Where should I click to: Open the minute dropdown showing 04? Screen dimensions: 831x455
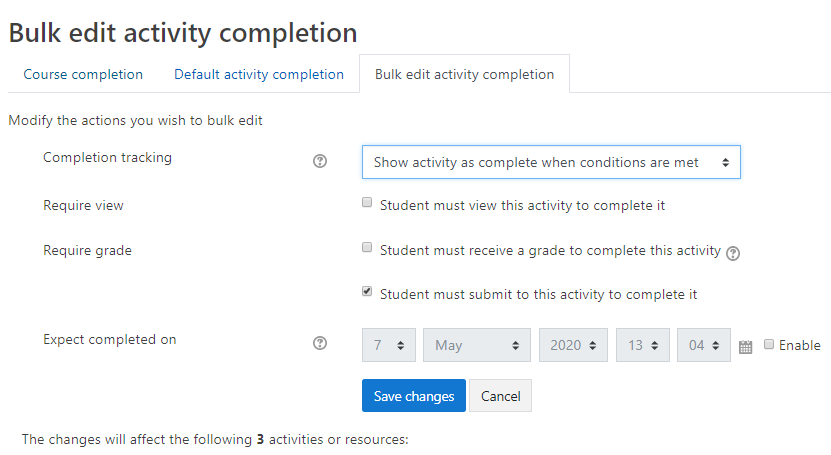pos(704,345)
